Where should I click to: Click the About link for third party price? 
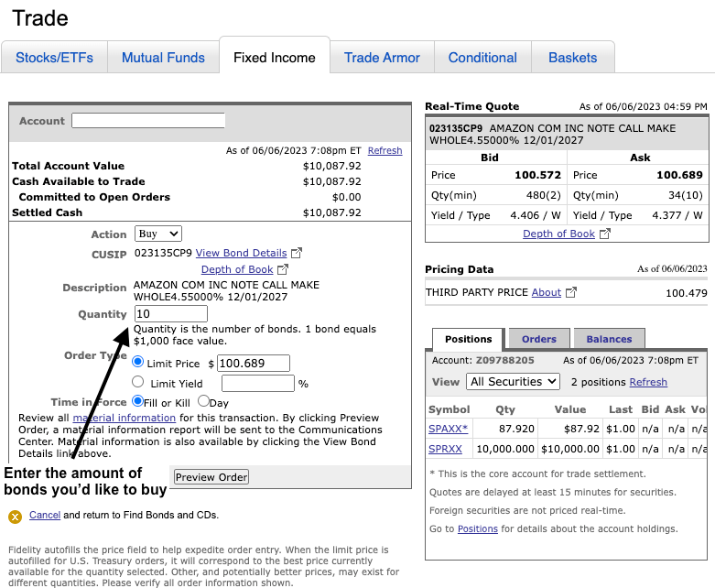coord(547,292)
